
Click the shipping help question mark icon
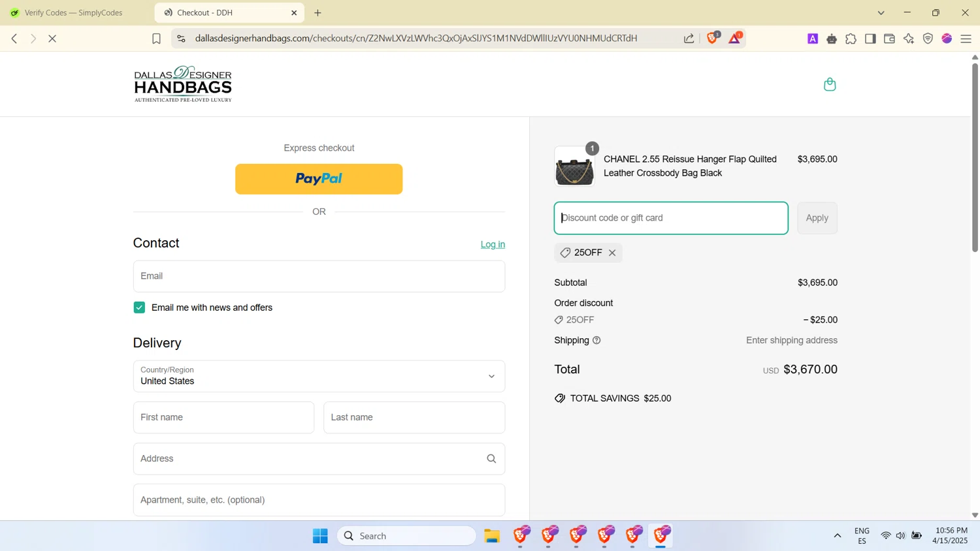596,340
